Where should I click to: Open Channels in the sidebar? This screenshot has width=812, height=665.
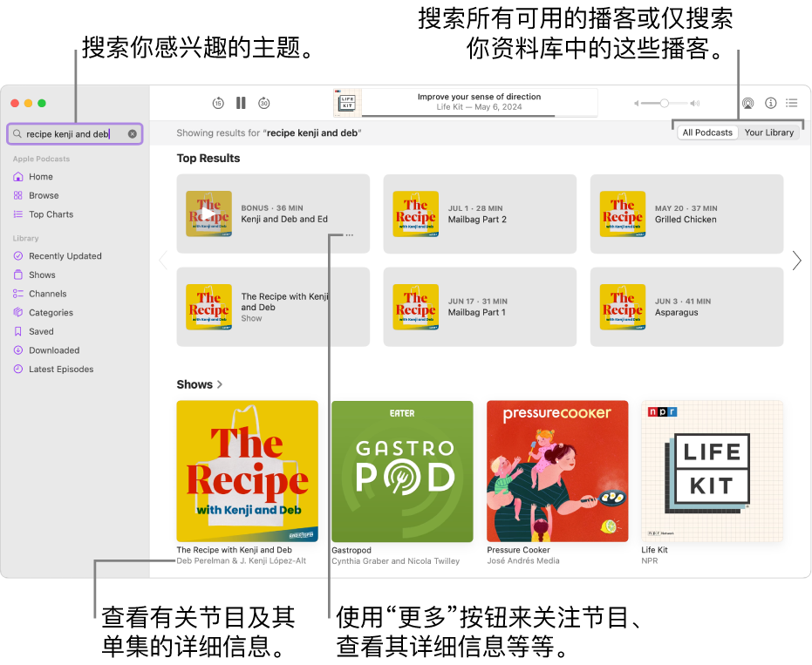tap(48, 294)
